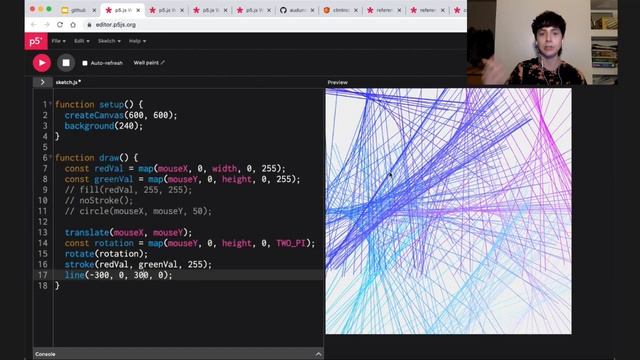This screenshot has height=360, width=640.
Task: Open the Edit menu
Action: (x=82, y=41)
